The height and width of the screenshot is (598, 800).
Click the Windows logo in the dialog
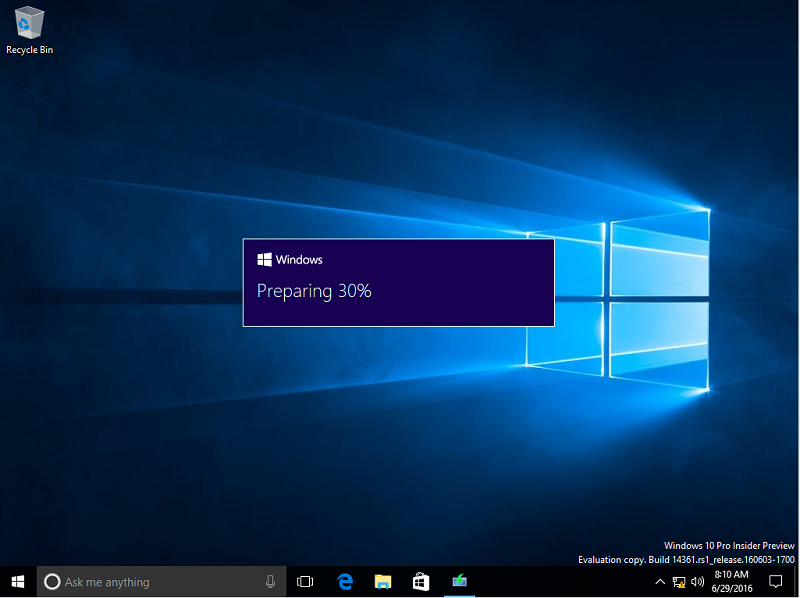click(264, 260)
